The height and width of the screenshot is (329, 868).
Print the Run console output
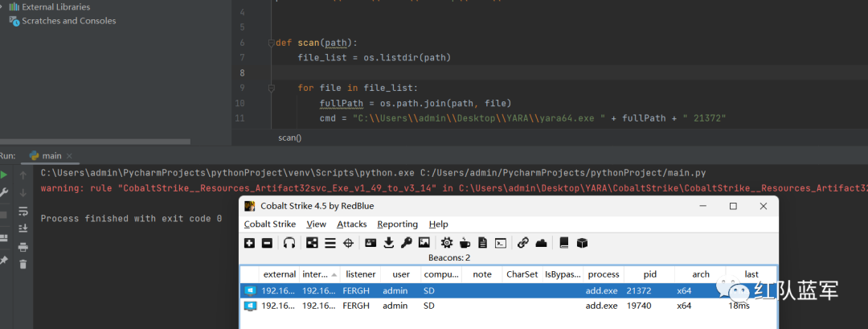coord(23,247)
